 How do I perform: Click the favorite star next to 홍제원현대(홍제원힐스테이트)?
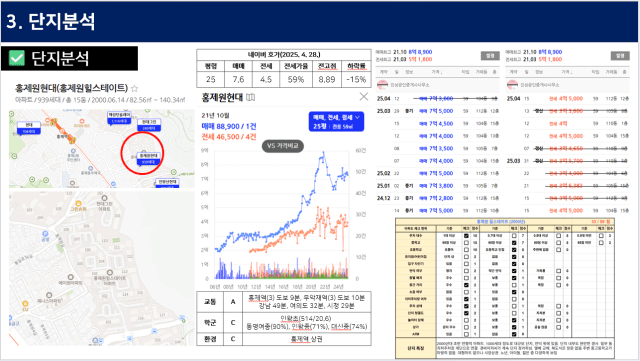click(x=134, y=88)
